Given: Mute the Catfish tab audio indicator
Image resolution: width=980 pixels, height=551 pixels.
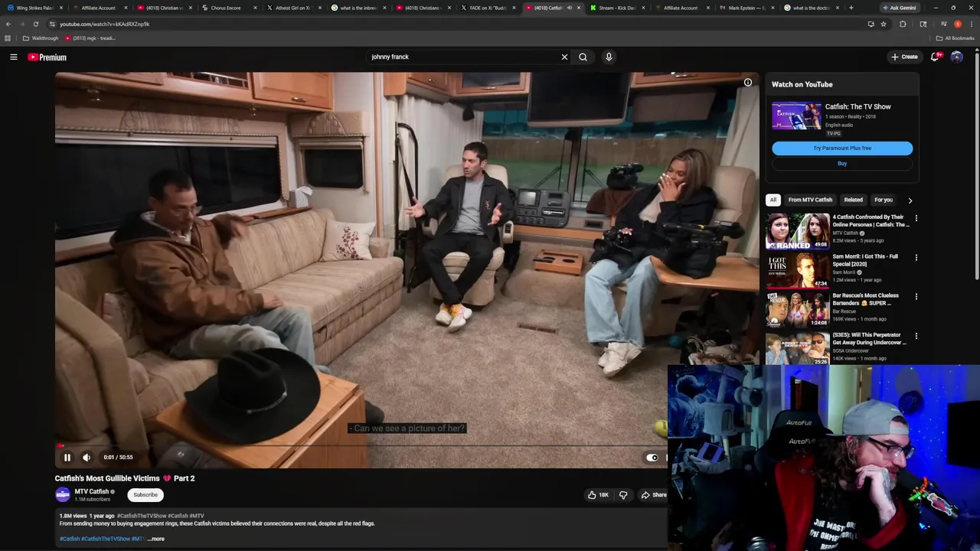Looking at the screenshot, I should [x=569, y=8].
